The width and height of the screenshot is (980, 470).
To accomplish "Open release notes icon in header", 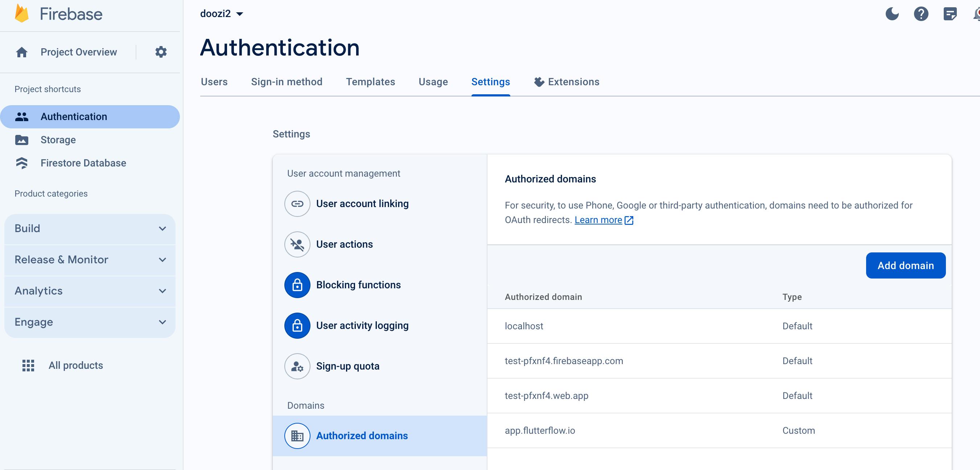I will tap(950, 14).
